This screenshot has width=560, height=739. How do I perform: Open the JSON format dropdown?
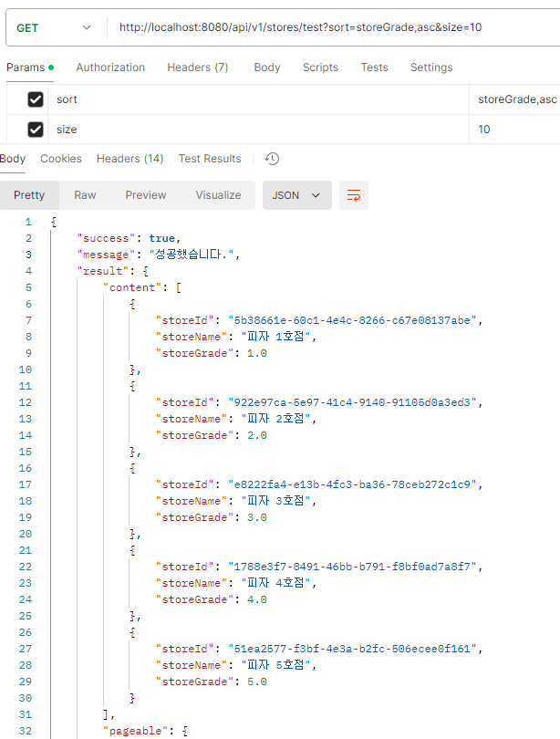pyautogui.click(x=297, y=195)
